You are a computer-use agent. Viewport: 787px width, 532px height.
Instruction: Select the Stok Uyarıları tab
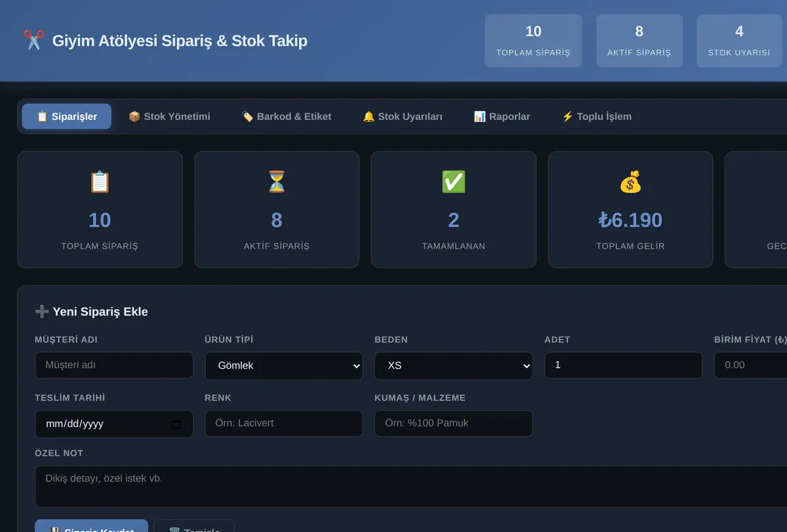click(403, 117)
